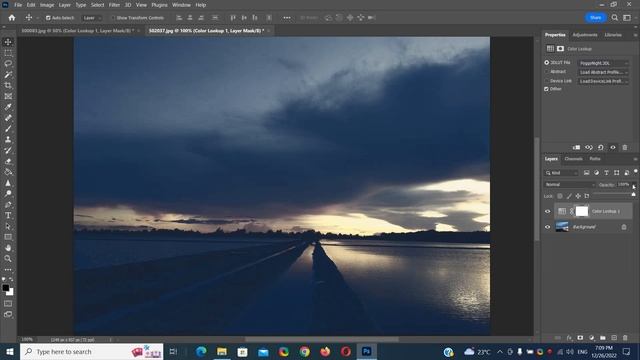The width and height of the screenshot is (640, 360).
Task: Toggle the Auto-Select checkbox
Action: click(x=48, y=18)
